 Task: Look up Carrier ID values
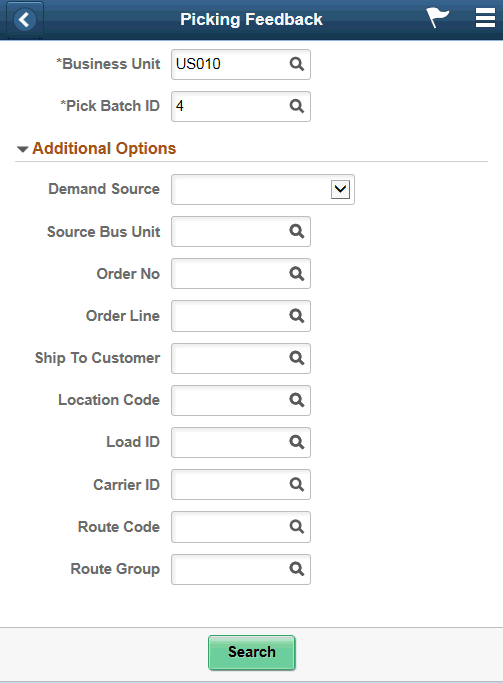297,484
